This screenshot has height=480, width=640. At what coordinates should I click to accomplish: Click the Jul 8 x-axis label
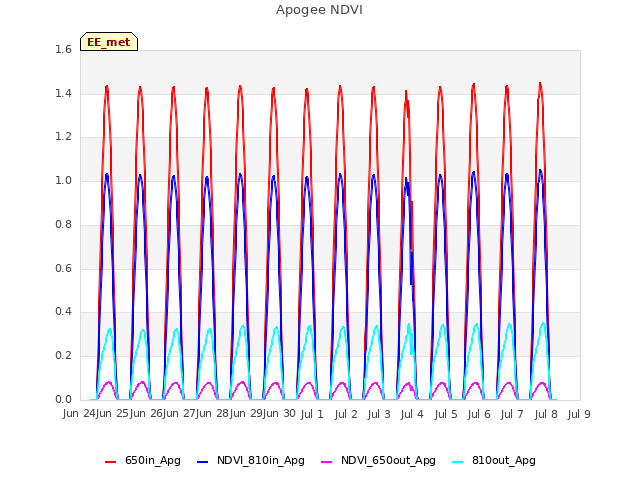pyautogui.click(x=546, y=415)
